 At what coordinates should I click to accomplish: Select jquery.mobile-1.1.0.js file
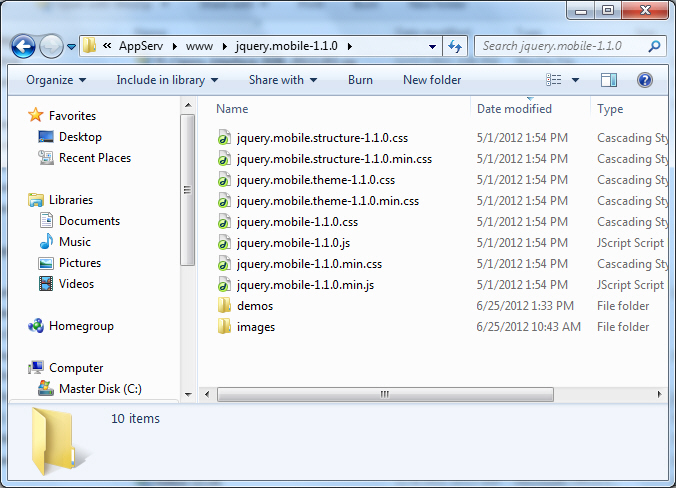tap(293, 243)
